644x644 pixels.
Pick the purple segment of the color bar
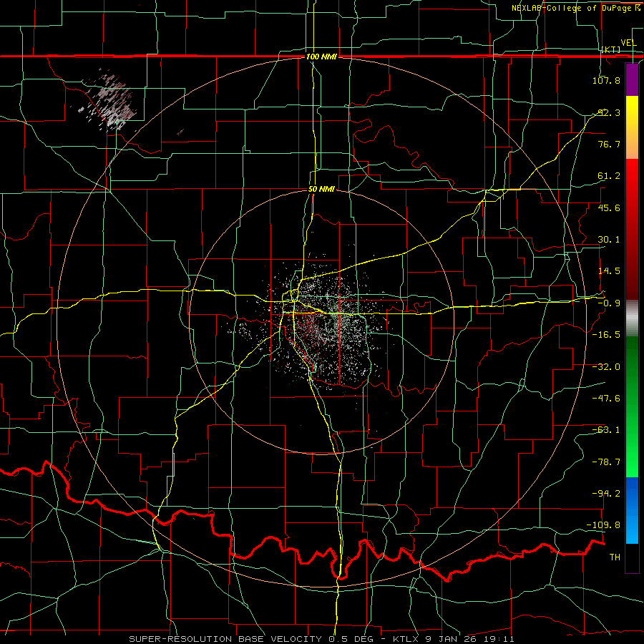(632, 80)
